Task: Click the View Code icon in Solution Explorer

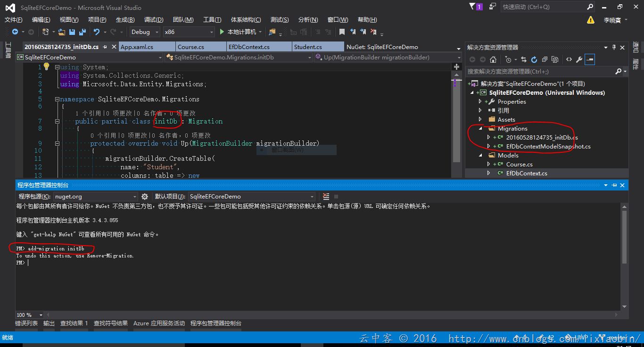Action: (569, 60)
